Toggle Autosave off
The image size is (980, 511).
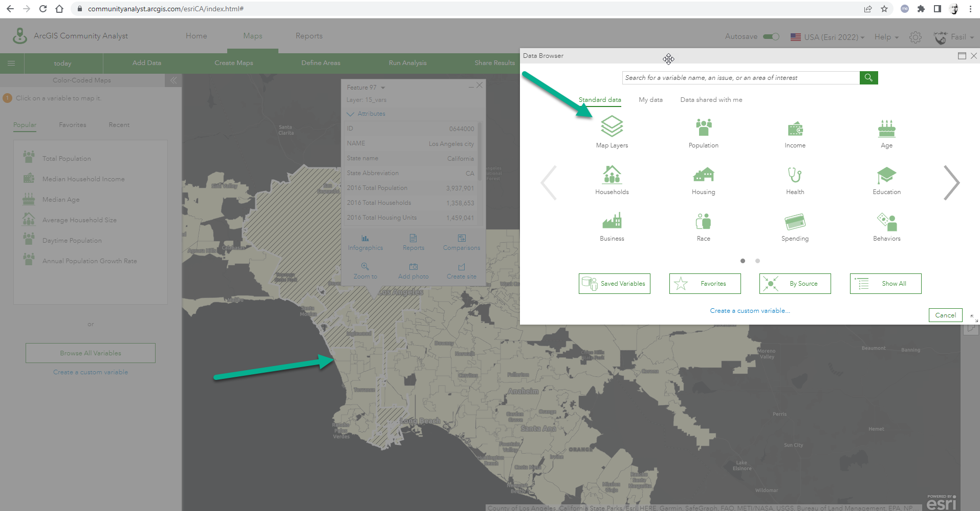[771, 36]
